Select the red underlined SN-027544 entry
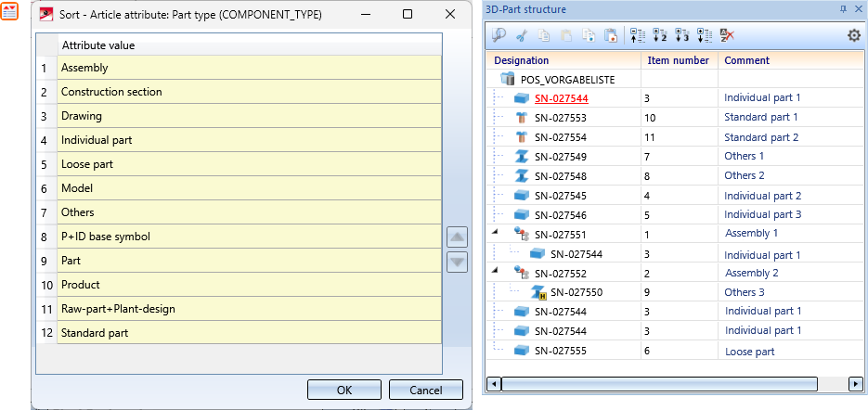The image size is (868, 410). click(562, 98)
